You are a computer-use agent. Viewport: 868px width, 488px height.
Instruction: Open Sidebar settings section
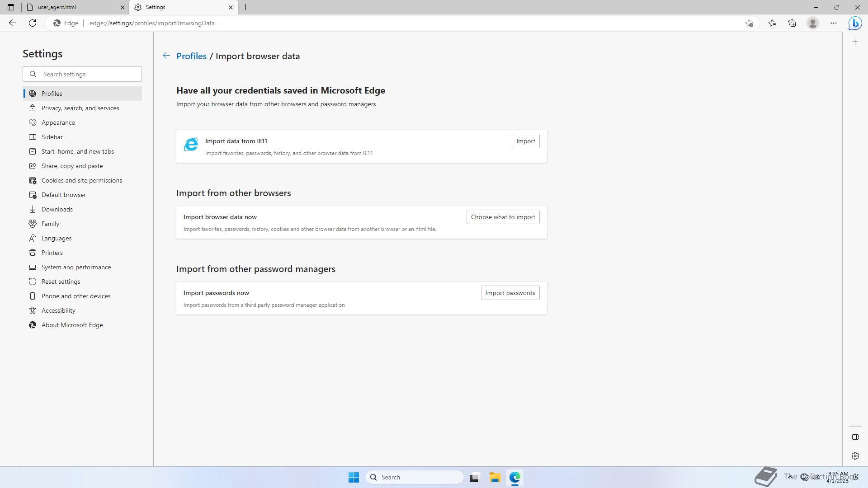click(82, 137)
